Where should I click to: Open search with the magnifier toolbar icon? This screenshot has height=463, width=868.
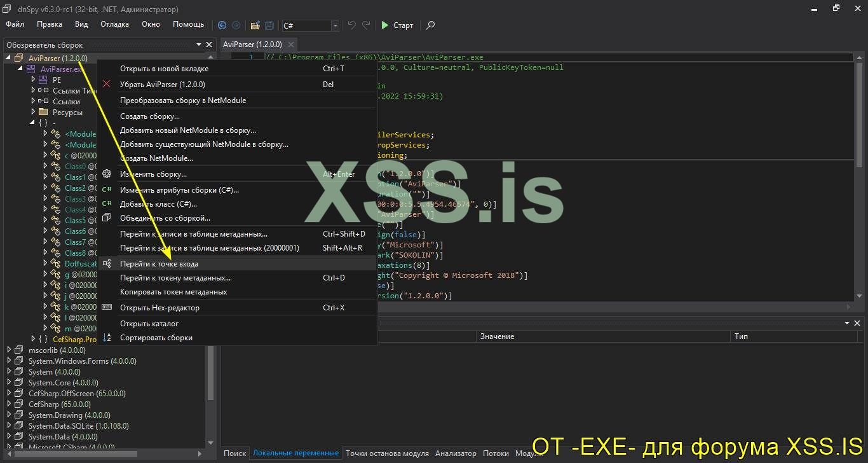(x=430, y=25)
